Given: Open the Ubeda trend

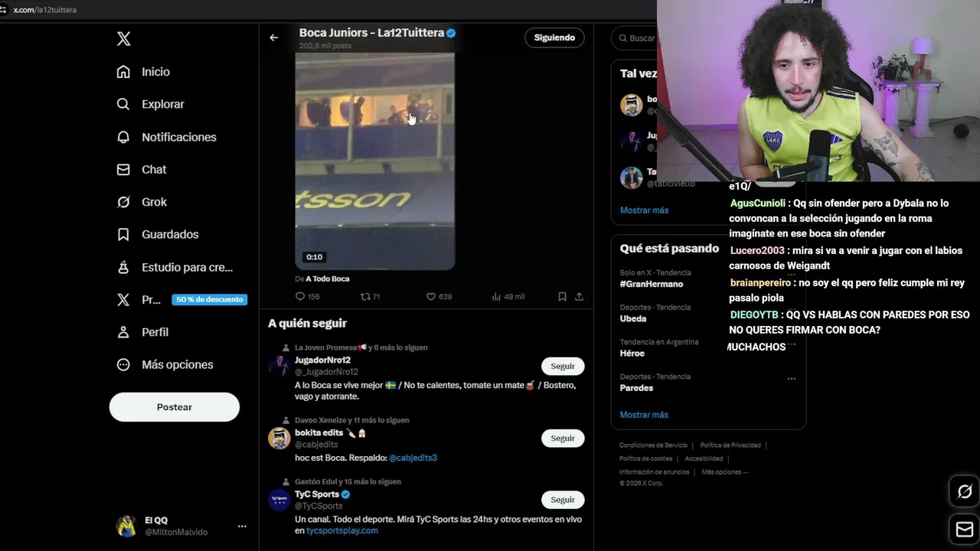Looking at the screenshot, I should (633, 318).
